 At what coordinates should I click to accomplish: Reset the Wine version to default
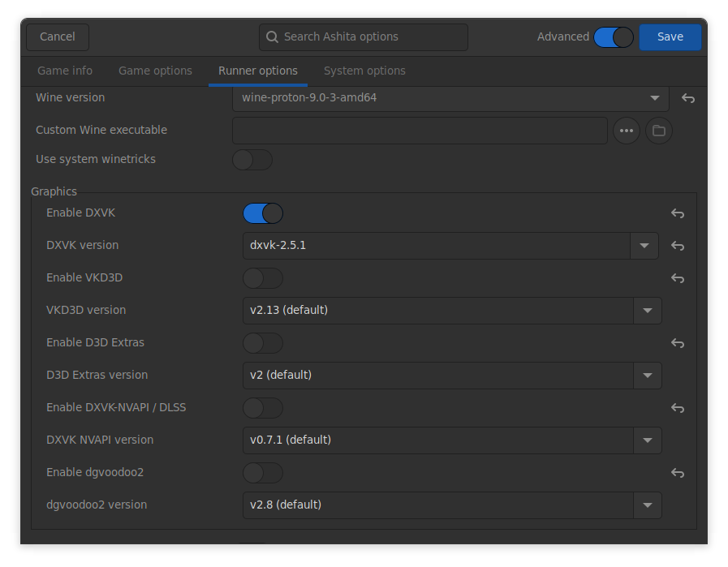[687, 98]
